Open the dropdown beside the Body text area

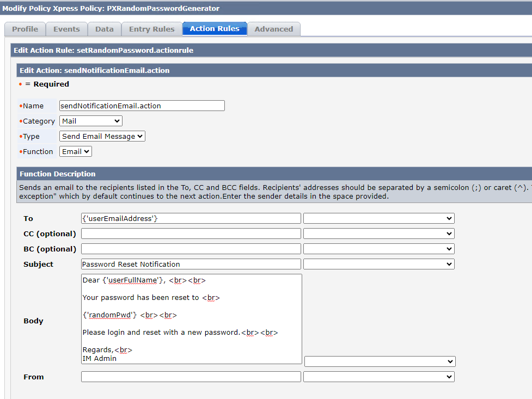pos(380,361)
